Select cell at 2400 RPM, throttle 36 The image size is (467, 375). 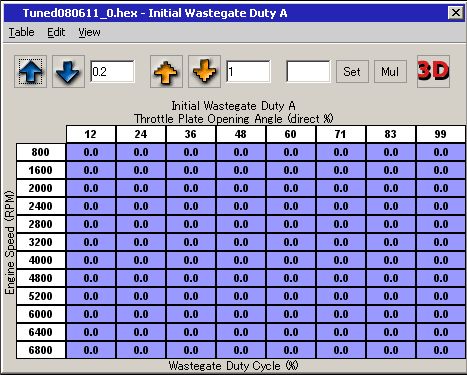tap(191, 206)
